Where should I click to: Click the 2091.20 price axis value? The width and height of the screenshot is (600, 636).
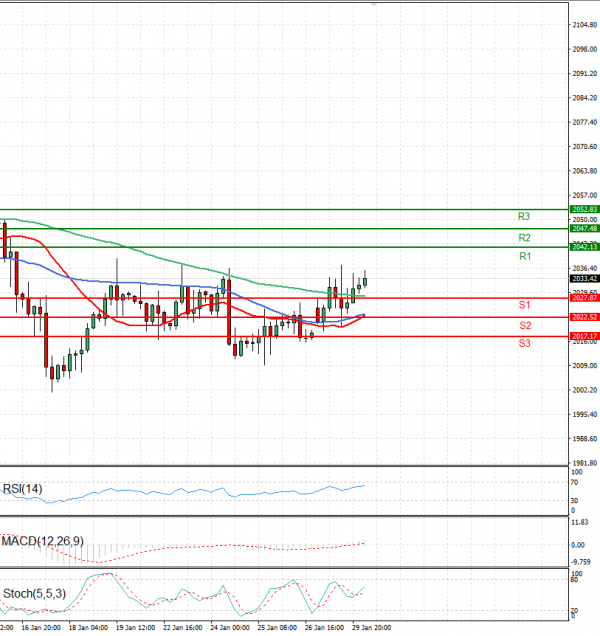[585, 74]
